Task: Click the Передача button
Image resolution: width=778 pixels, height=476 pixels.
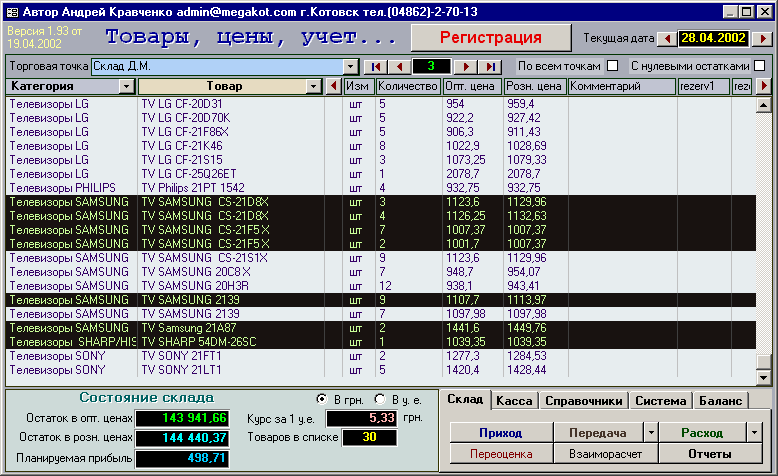Action: click(x=598, y=433)
